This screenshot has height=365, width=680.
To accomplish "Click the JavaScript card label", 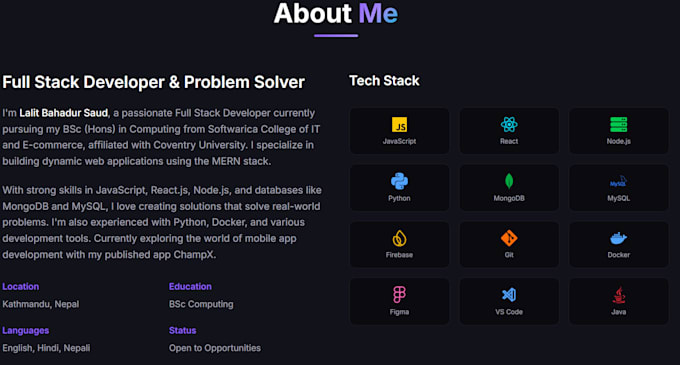I will [x=399, y=141].
